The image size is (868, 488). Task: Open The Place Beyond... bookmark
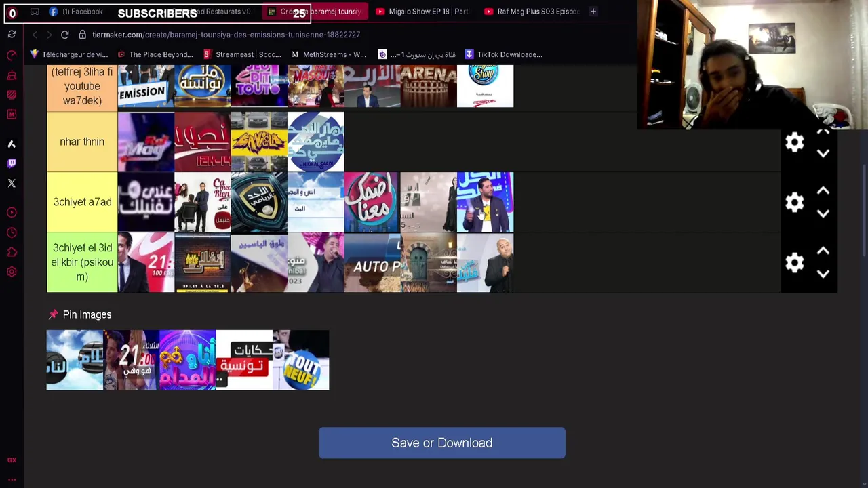155,54
